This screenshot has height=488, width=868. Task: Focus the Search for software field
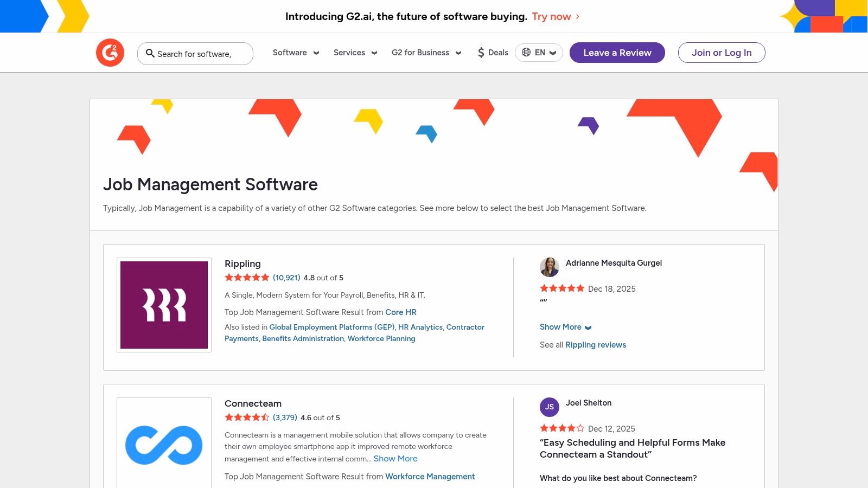coord(201,54)
